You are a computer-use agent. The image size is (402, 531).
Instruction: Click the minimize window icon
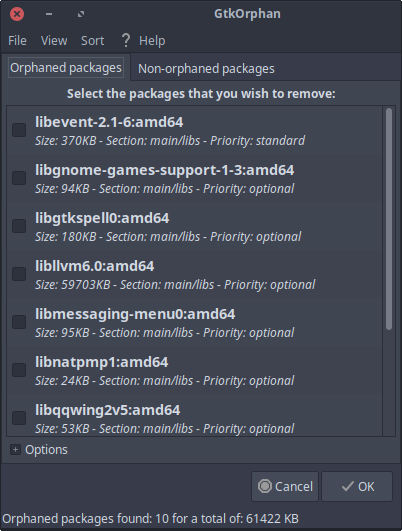pyautogui.click(x=49, y=14)
